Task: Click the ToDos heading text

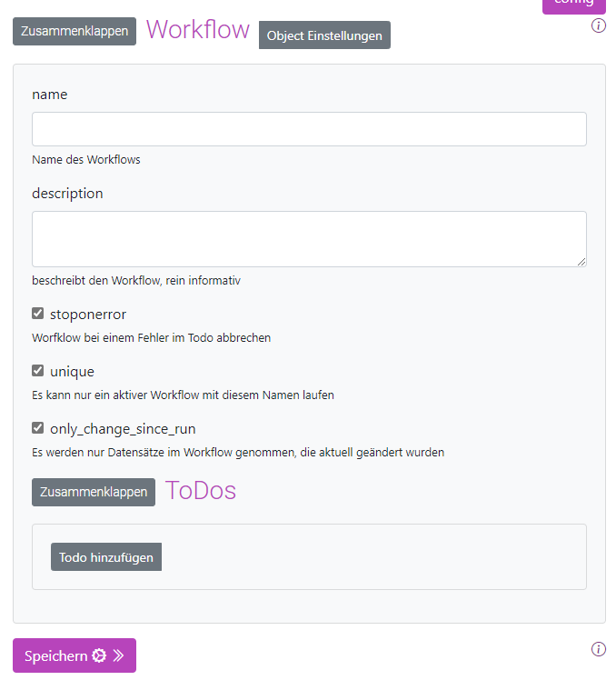Action: 200,491
